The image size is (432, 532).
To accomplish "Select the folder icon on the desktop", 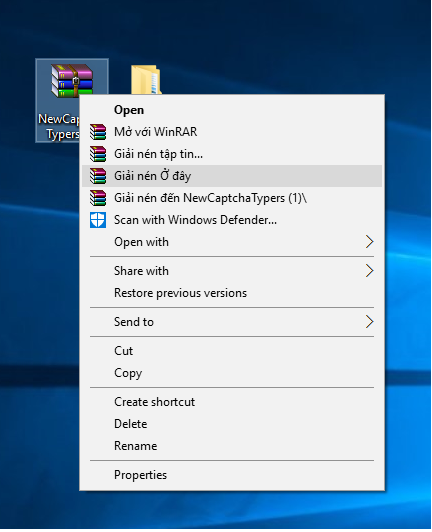I will [146, 80].
